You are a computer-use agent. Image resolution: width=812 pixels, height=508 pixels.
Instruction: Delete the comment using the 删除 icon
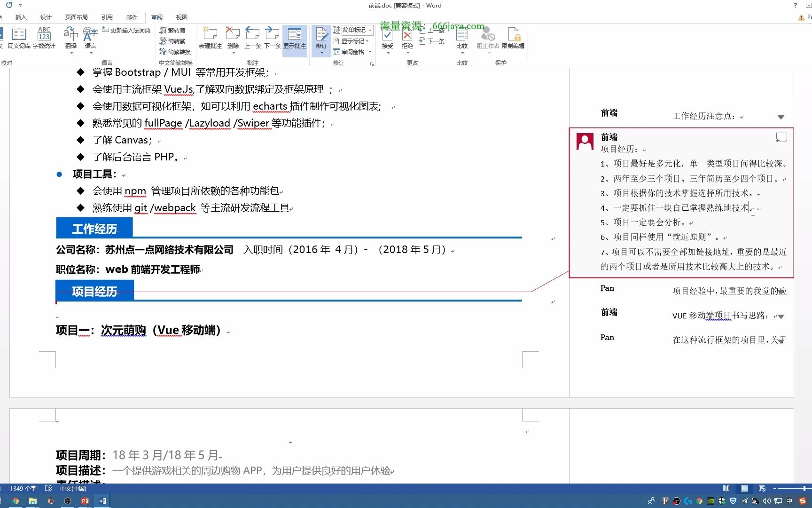233,34
